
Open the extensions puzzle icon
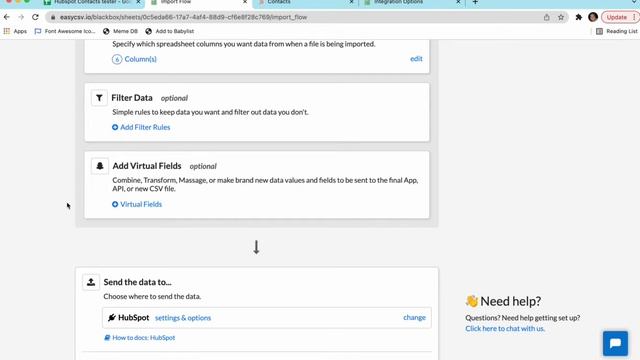pos(578,17)
